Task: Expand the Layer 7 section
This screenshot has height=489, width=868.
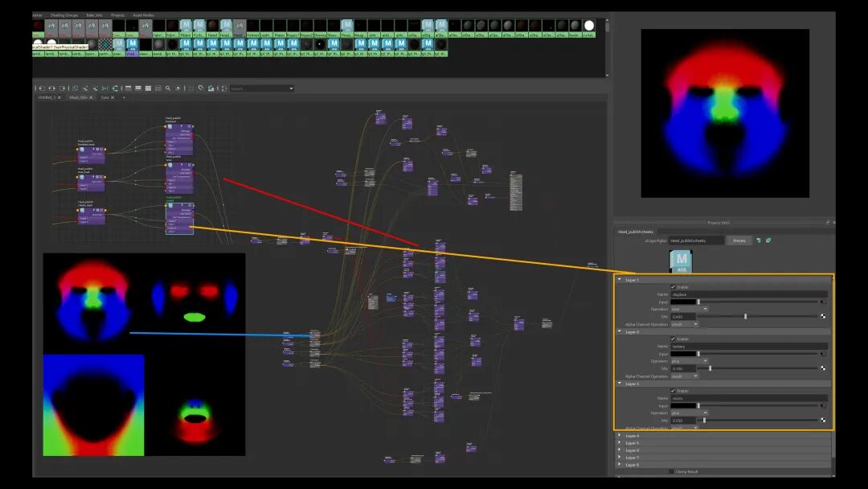Action: coord(620,458)
